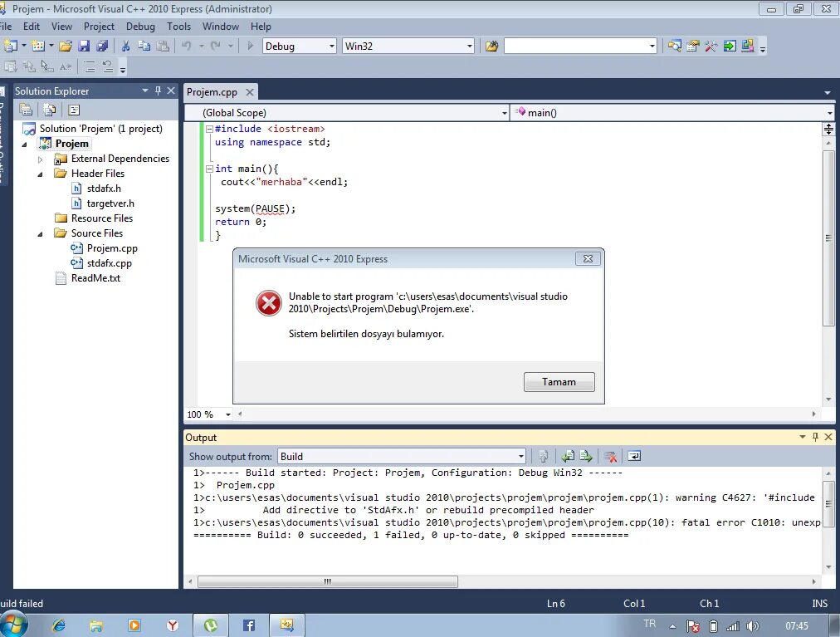Toggle auto-hide pin on Output panel
This screenshot has height=637, width=840.
(x=815, y=437)
